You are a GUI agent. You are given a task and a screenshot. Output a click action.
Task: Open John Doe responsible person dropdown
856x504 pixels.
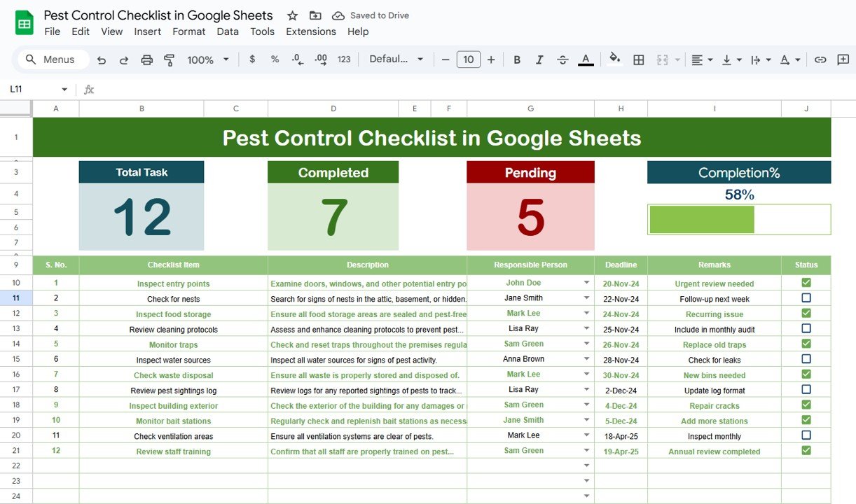point(586,283)
